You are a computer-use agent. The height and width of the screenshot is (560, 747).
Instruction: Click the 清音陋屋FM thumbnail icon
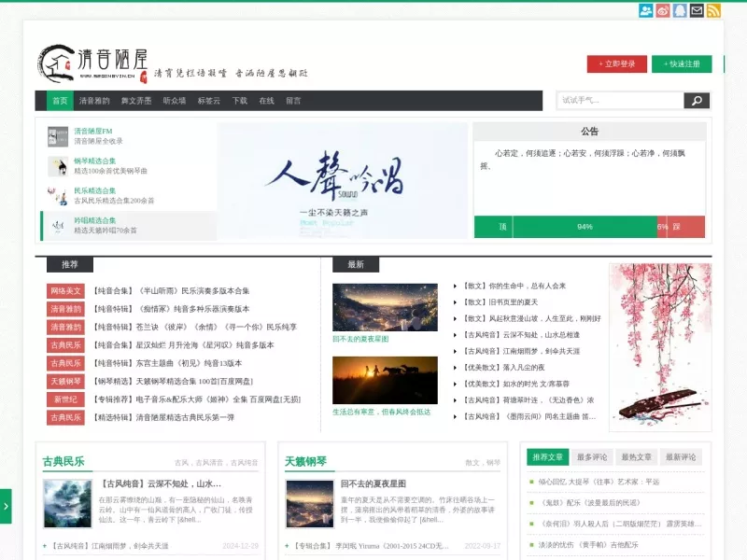[x=58, y=136]
